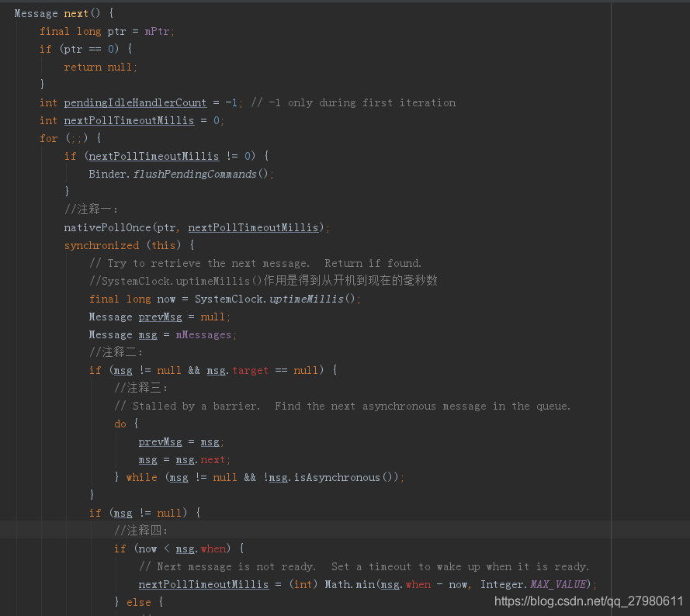Click the comment "//注释一:"
690x616 pixels.
click(91, 209)
